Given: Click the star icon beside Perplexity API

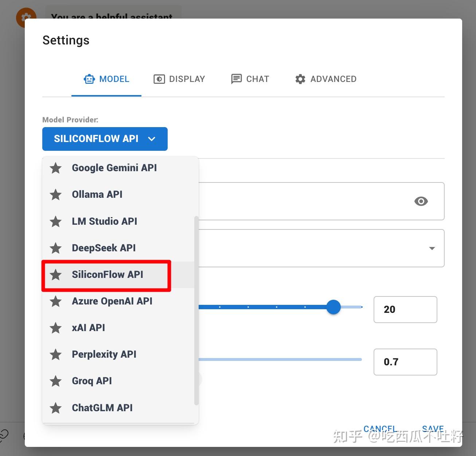Looking at the screenshot, I should [x=56, y=354].
